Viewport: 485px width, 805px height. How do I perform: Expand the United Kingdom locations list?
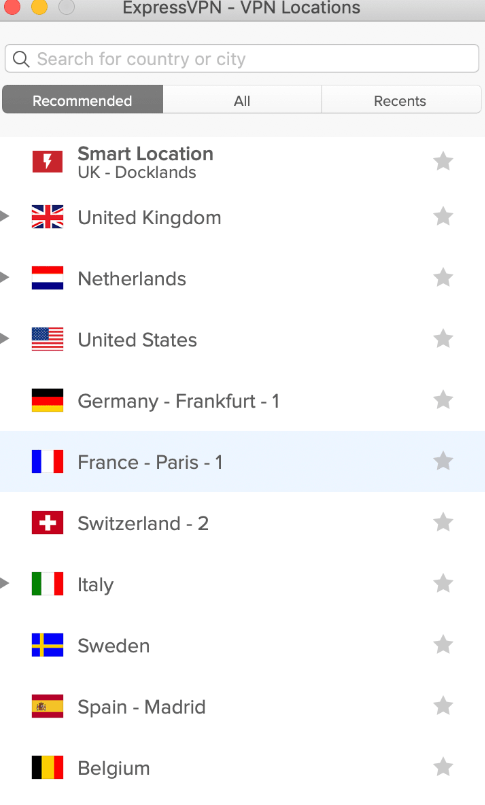(x=5, y=216)
